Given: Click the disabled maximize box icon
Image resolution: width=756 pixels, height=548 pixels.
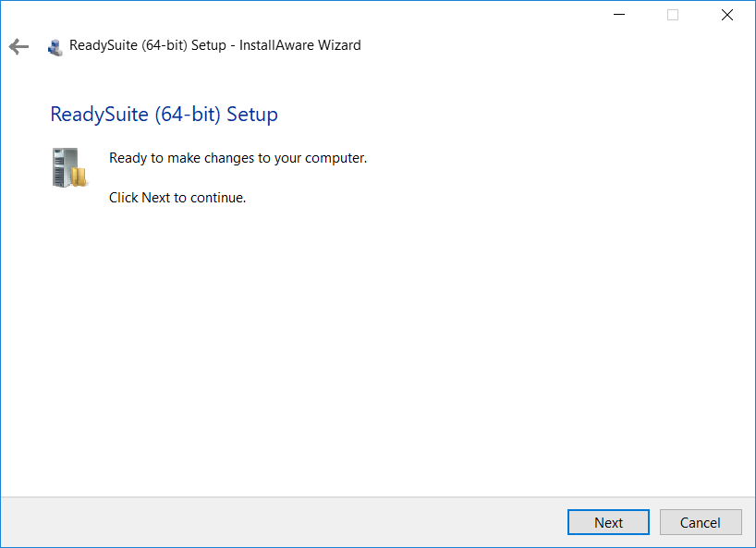Looking at the screenshot, I should [x=673, y=15].
